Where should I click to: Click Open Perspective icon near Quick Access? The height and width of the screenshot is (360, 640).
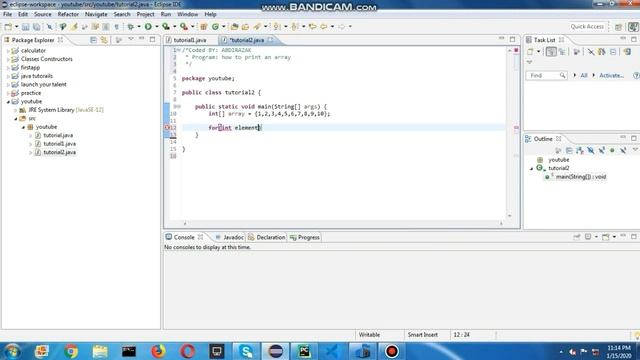point(618,27)
